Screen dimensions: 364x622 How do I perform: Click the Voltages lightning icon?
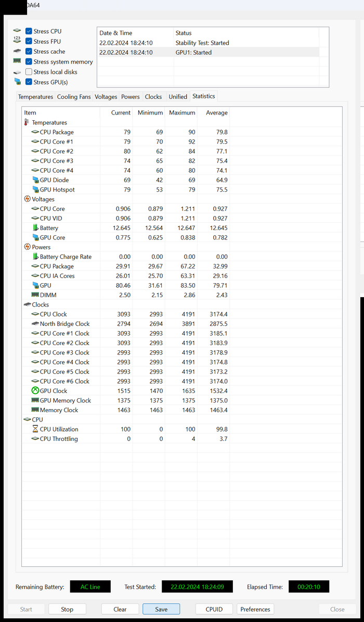point(28,199)
